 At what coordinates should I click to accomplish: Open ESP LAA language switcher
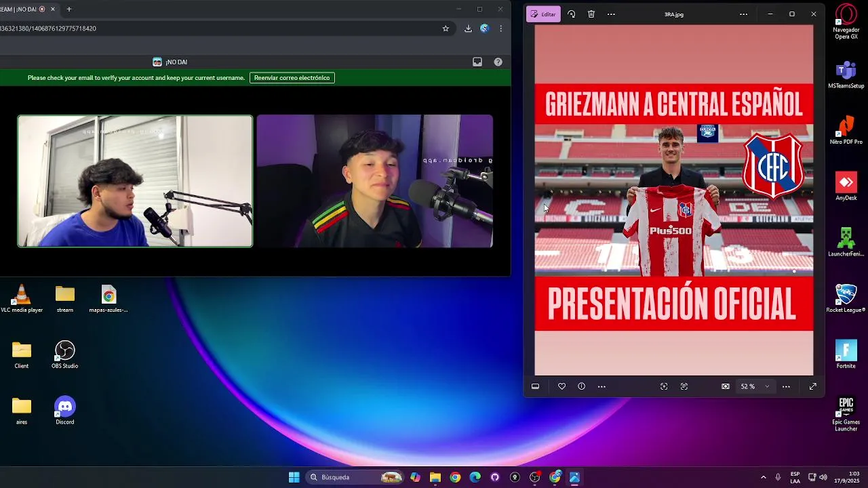[795, 477]
